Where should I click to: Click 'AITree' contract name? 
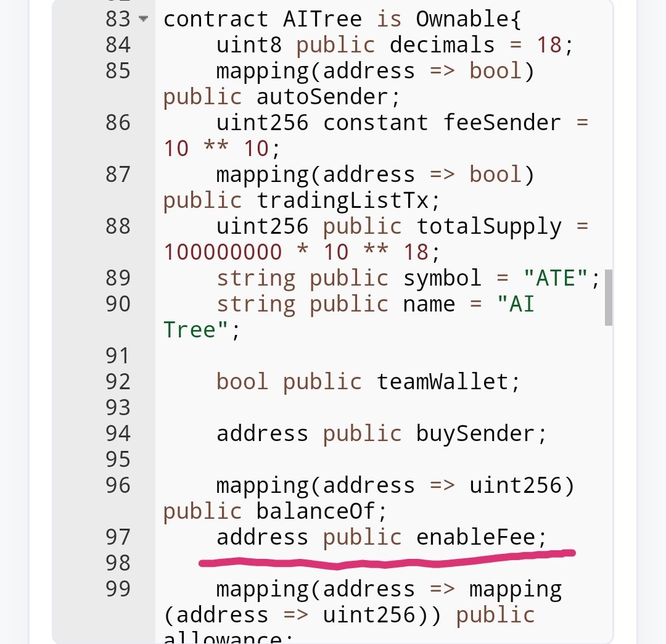click(323, 19)
